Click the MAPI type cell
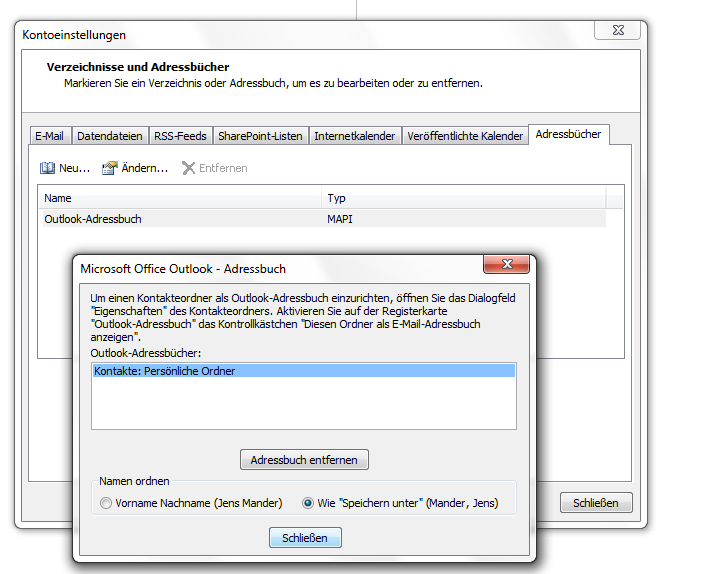The image size is (704, 574). pos(340,219)
